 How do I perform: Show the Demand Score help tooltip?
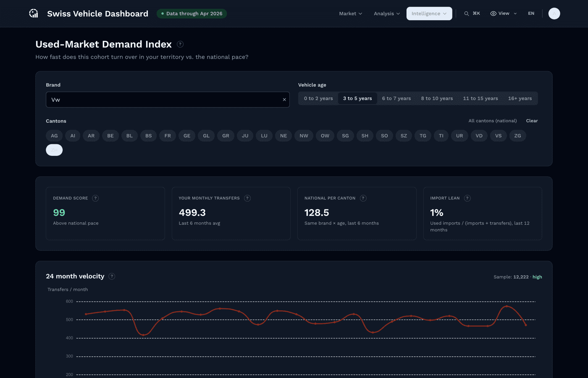tap(95, 198)
